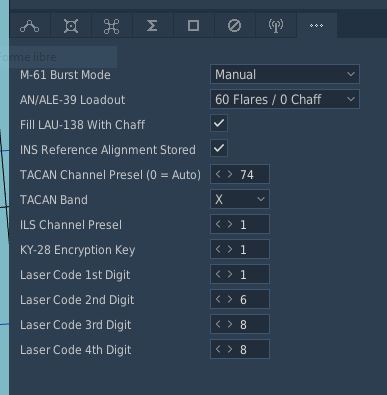
Task: Click the Laser Code 1st Digit field
Action: click(x=240, y=274)
